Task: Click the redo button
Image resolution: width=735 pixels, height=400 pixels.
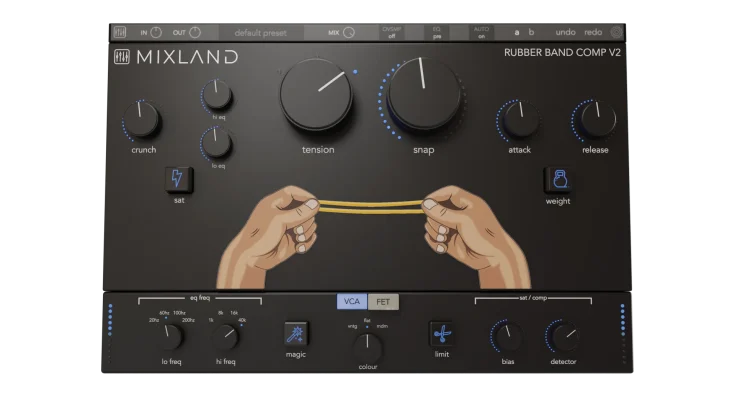Action: pos(593,32)
